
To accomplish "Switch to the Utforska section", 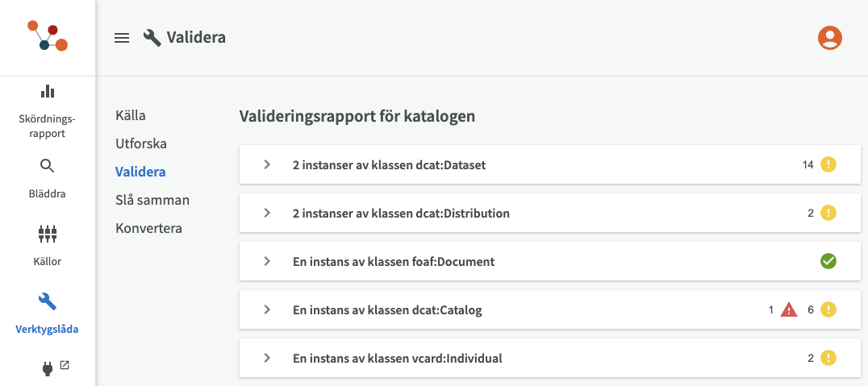I will point(141,143).
